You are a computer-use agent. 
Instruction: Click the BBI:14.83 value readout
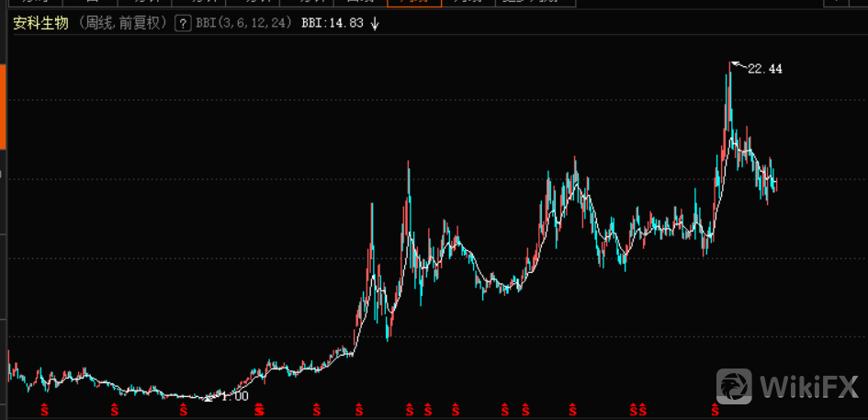click(332, 23)
